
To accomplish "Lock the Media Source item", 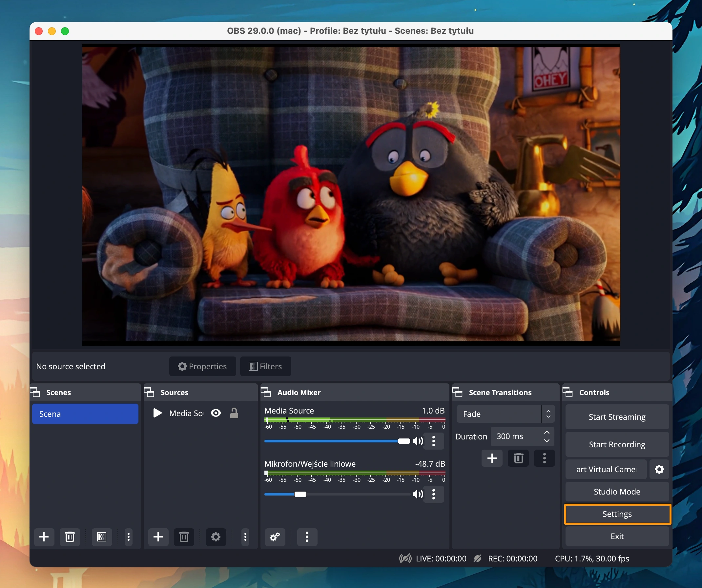I will [234, 413].
